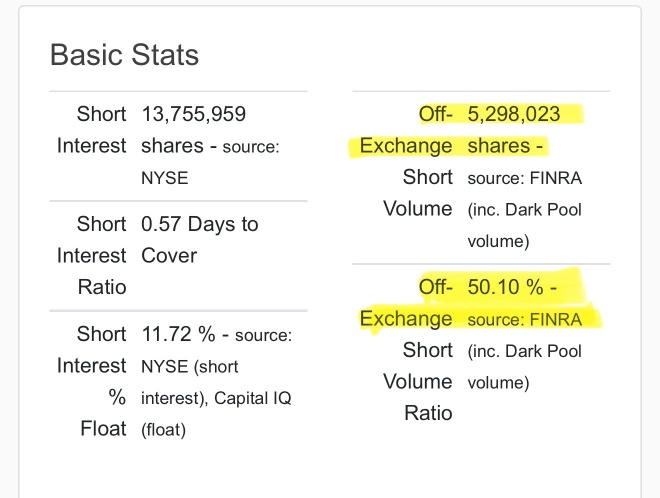660x498 pixels.
Task: Click the Dark Pool note under 50.10 %
Action: pos(524,367)
